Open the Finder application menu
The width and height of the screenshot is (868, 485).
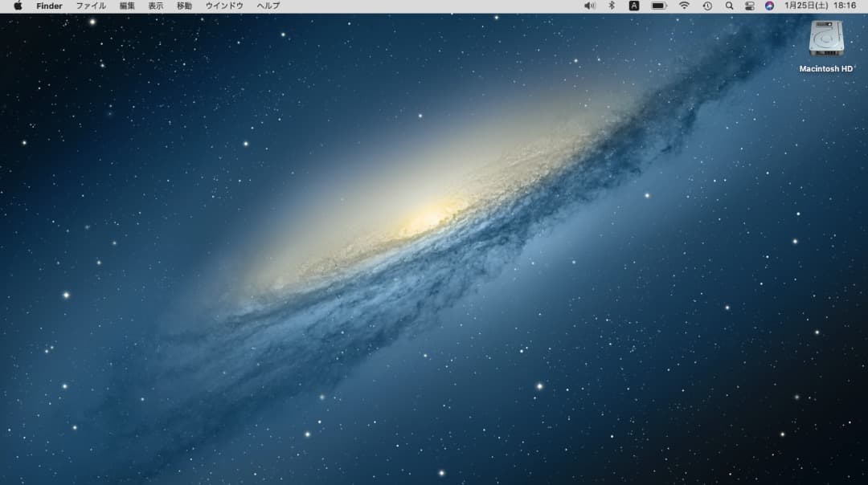pos(49,6)
